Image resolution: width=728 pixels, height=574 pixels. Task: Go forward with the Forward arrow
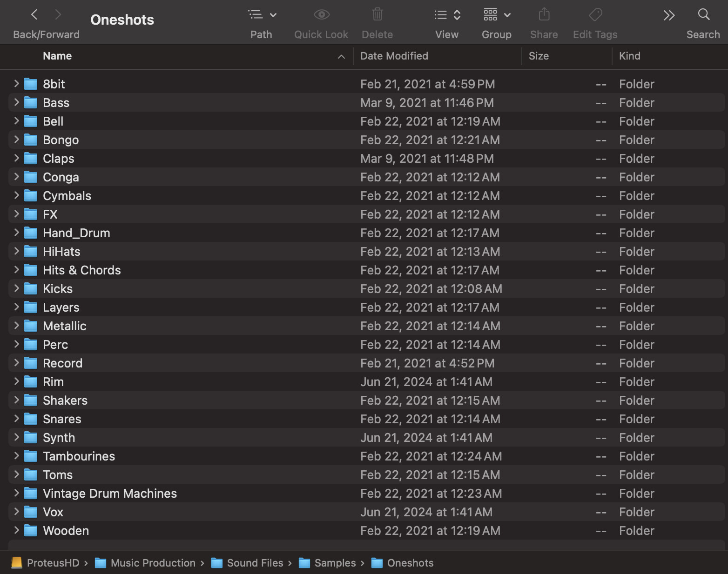[x=58, y=15]
